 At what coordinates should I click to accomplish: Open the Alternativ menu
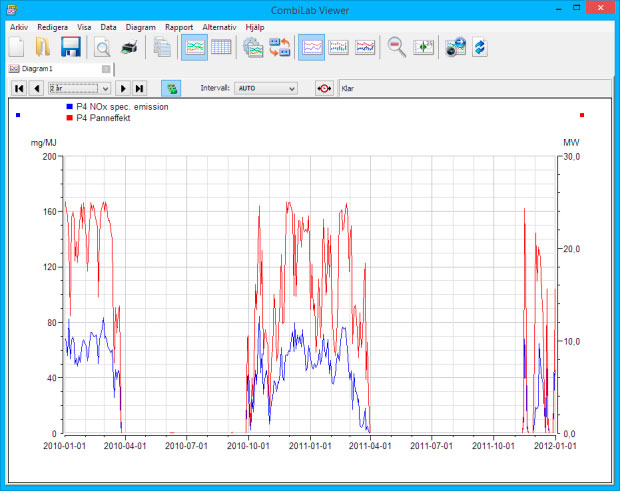[x=219, y=27]
